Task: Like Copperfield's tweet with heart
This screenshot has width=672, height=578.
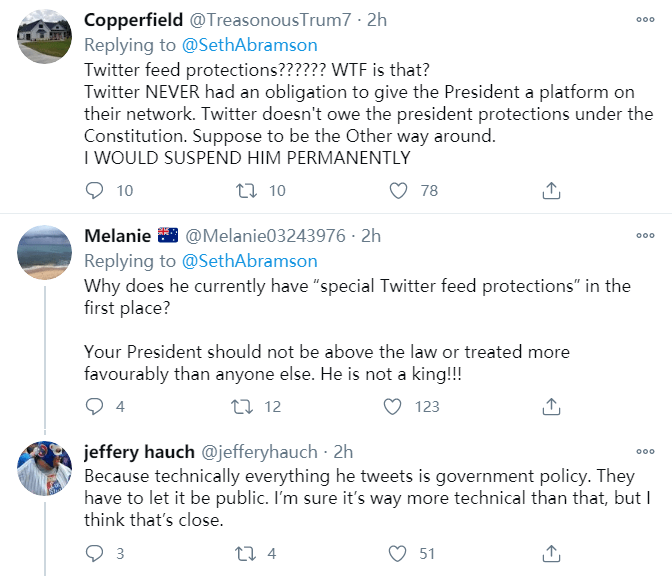Action: [398, 190]
